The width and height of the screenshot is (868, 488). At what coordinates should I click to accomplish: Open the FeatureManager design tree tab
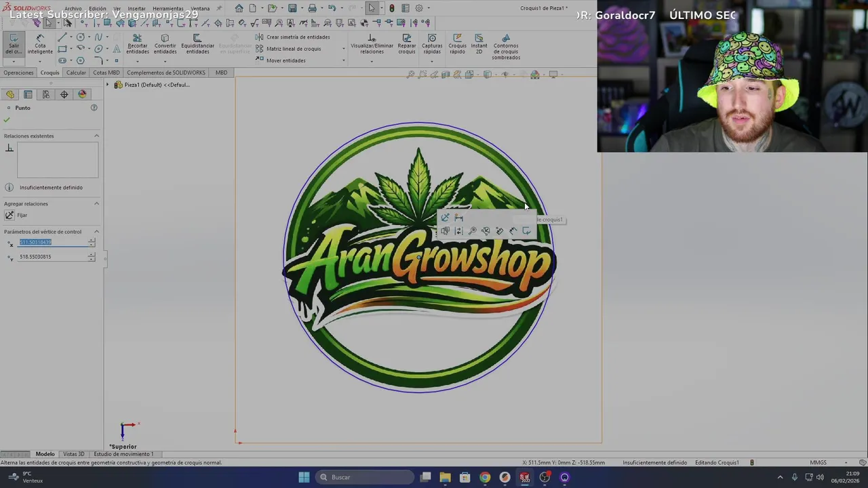9,94
